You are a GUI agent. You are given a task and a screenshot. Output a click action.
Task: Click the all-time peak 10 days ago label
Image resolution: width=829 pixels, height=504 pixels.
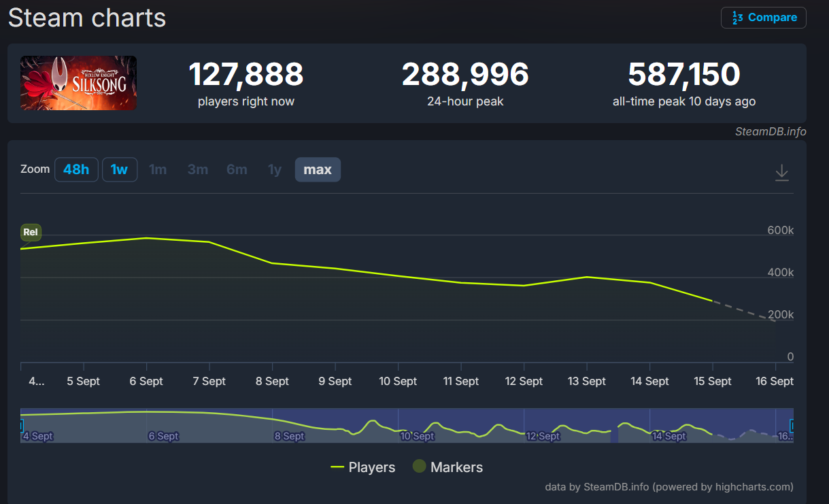pos(684,102)
